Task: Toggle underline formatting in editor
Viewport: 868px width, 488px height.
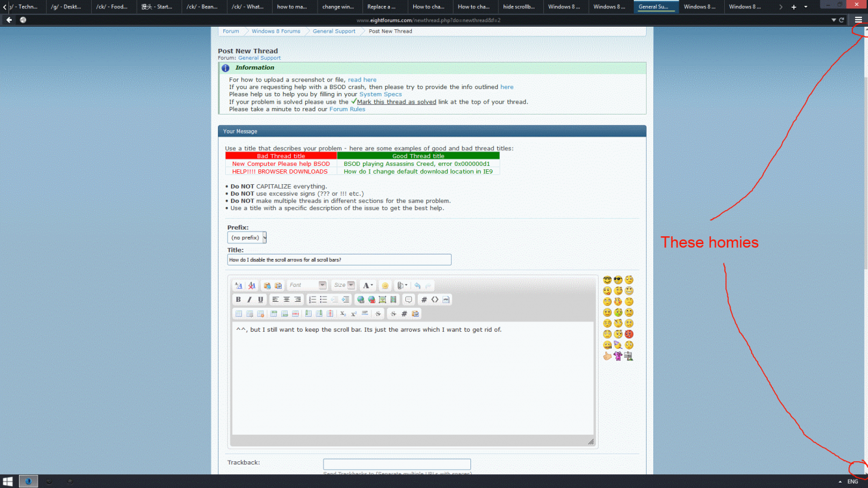Action: 261,299
